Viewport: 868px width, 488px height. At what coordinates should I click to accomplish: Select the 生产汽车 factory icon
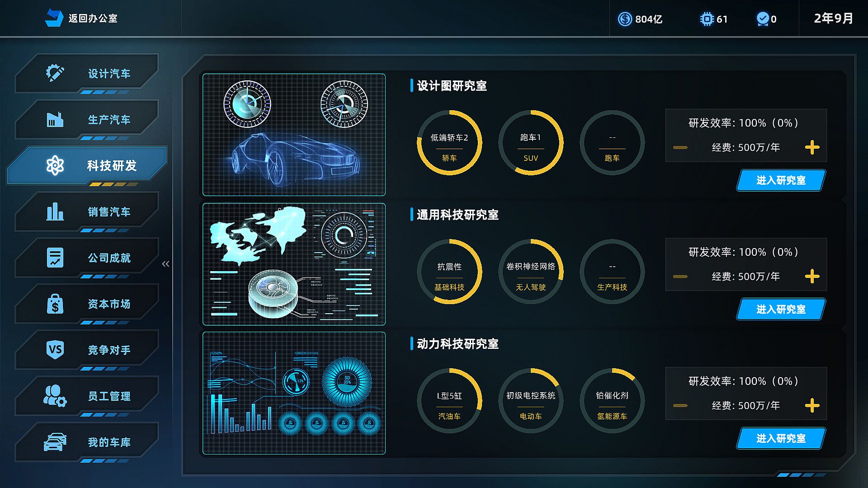55,120
